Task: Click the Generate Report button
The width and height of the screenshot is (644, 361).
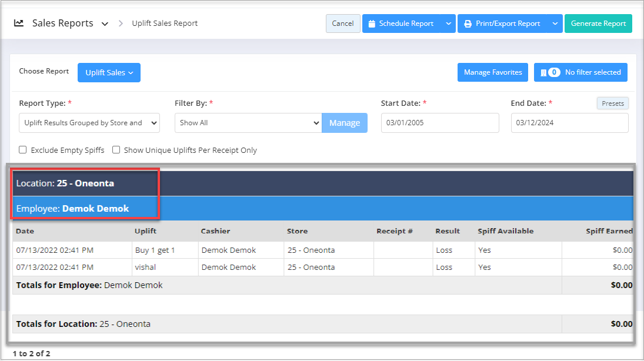Action: [598, 24]
